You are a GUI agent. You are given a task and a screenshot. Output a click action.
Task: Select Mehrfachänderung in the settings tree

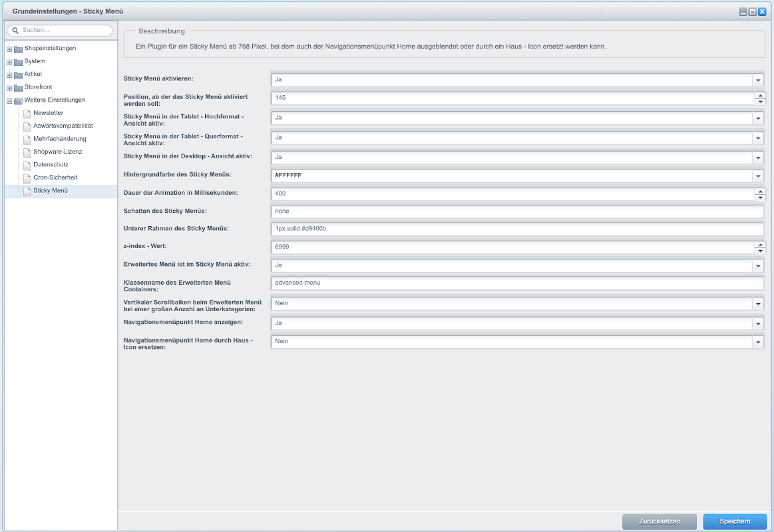pos(59,139)
